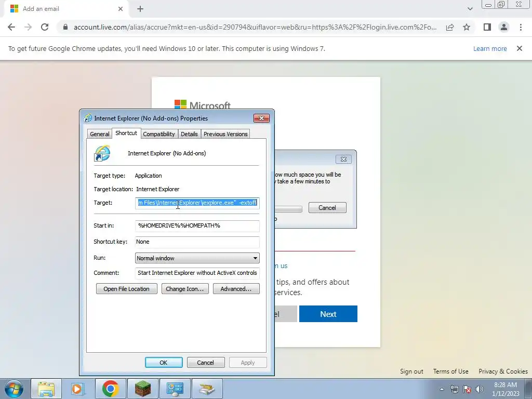The height and width of the screenshot is (399, 532).
Task: Dismiss the Chrome update notice
Action: pyautogui.click(x=519, y=48)
